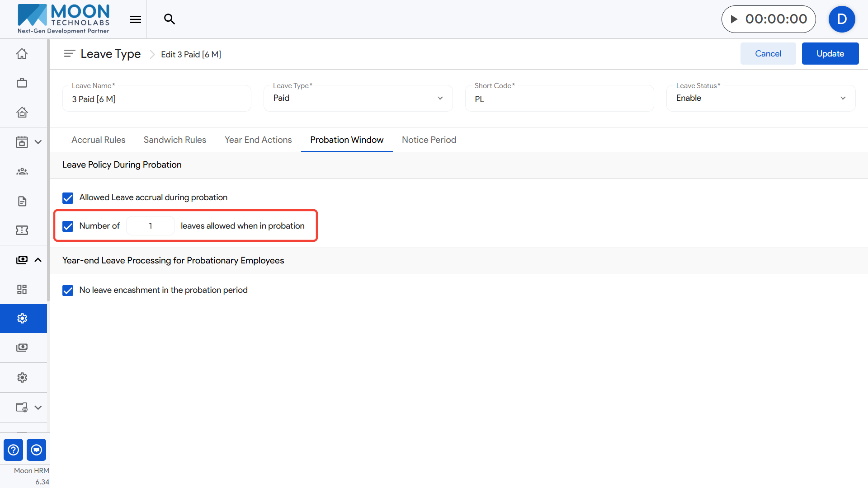This screenshot has width=868, height=488.
Task: Open the chat support icon
Action: 37,450
